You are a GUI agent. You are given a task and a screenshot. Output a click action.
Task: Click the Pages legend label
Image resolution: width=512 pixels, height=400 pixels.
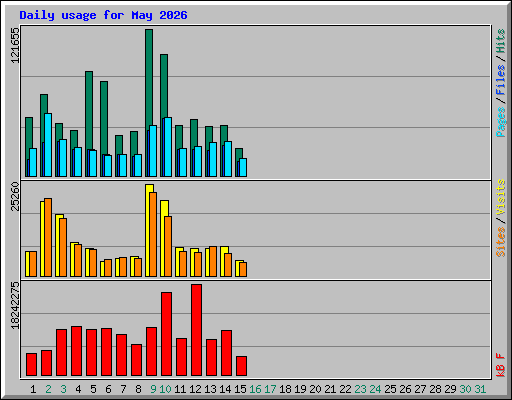point(500,122)
